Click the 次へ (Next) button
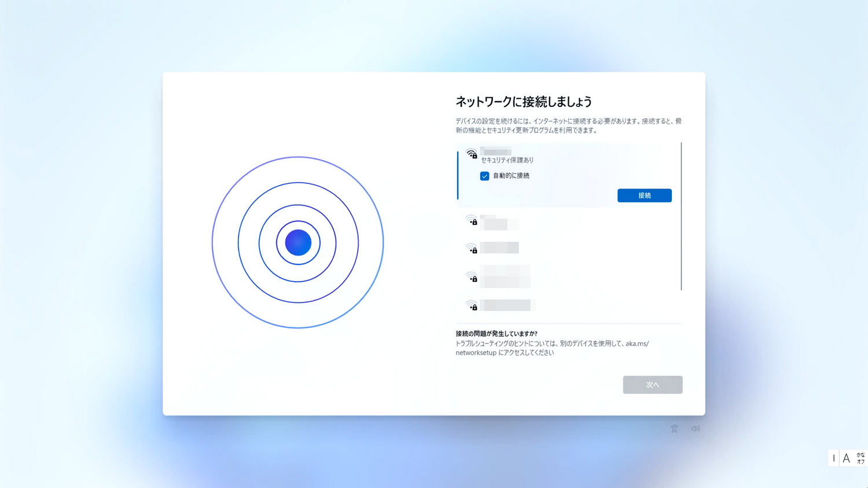The width and height of the screenshot is (868, 488). [x=652, y=385]
